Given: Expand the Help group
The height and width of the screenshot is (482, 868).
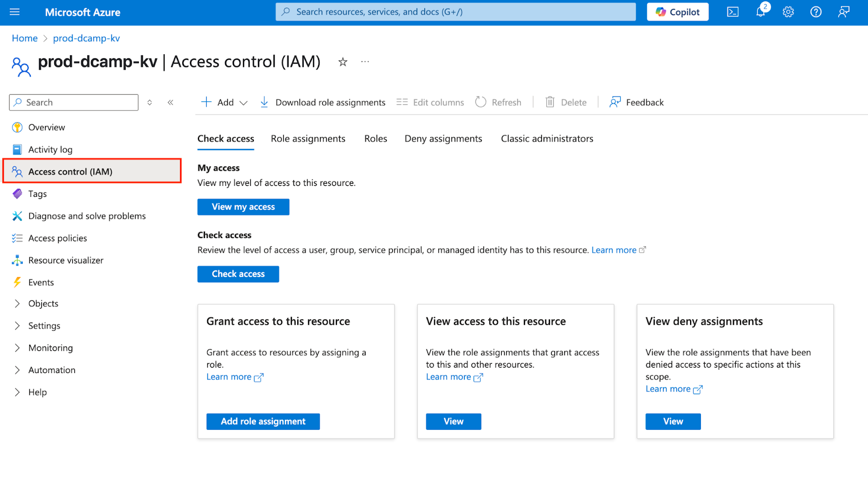Looking at the screenshot, I should tap(17, 393).
